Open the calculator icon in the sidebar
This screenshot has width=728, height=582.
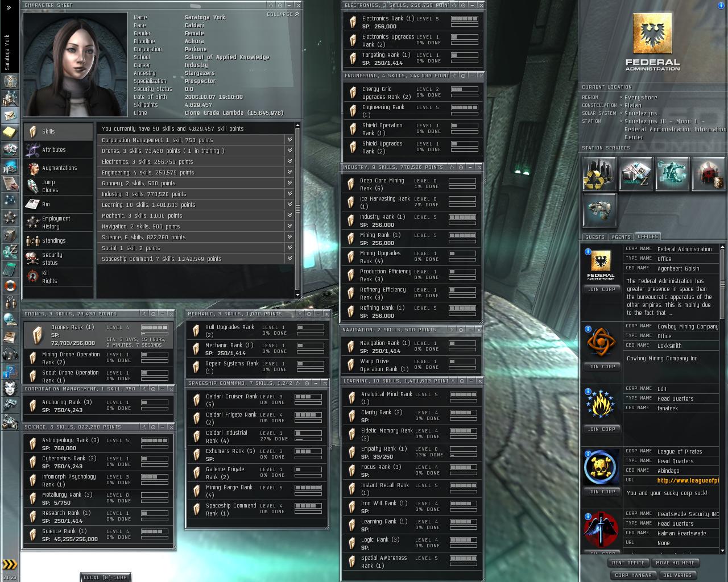pos(10,268)
